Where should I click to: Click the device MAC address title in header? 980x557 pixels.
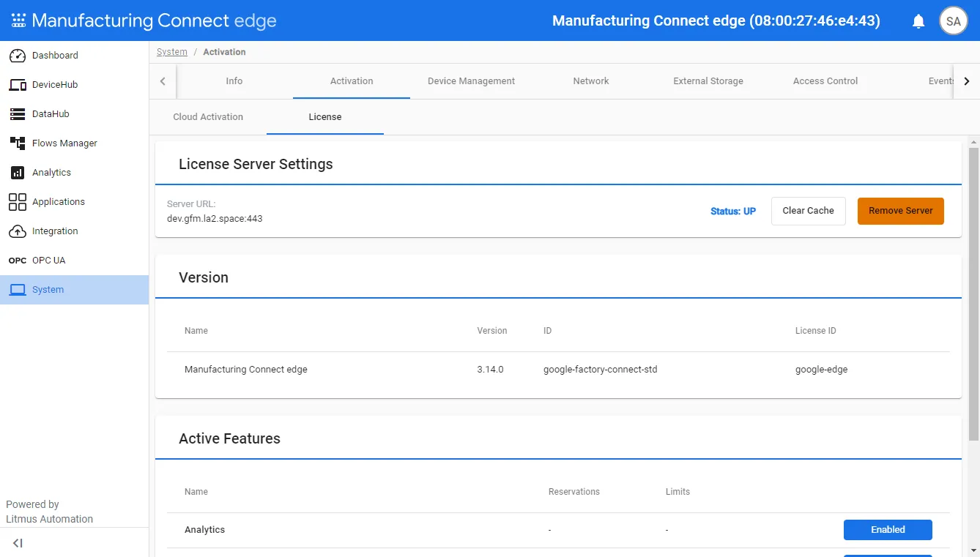click(x=716, y=21)
